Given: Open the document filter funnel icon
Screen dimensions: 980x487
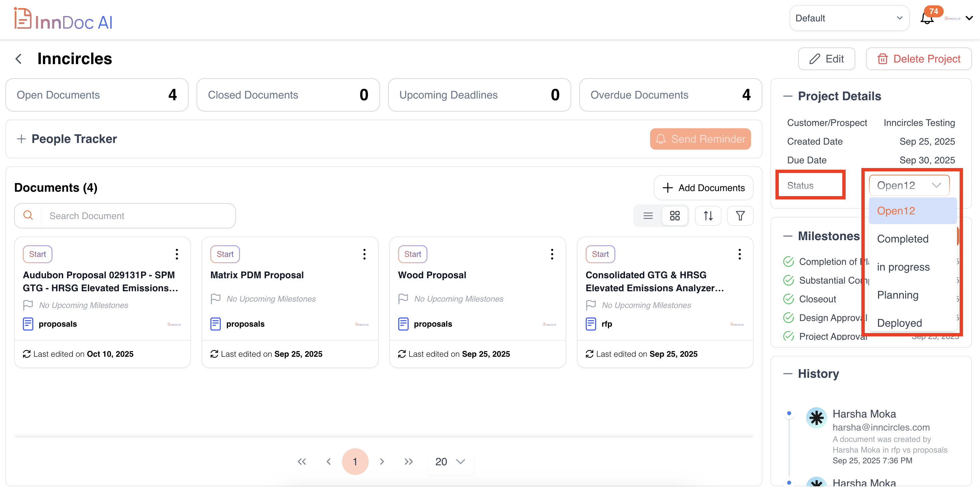Looking at the screenshot, I should (x=740, y=216).
